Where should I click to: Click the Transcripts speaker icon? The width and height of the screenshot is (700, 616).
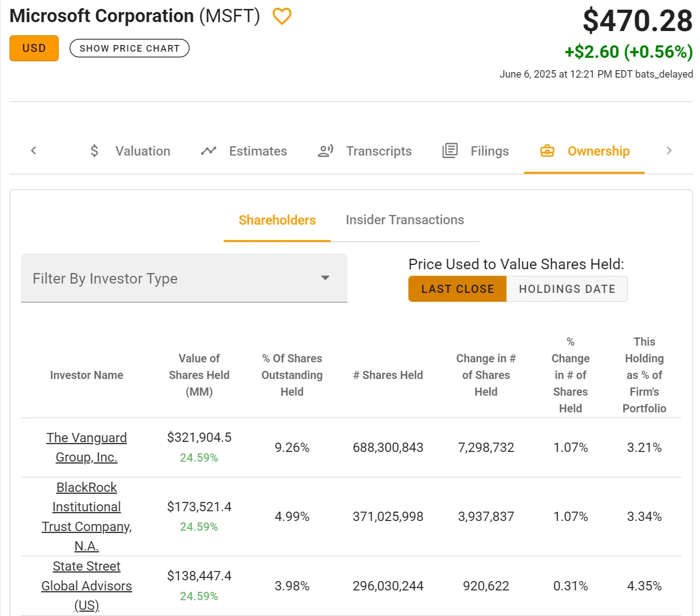click(x=325, y=151)
